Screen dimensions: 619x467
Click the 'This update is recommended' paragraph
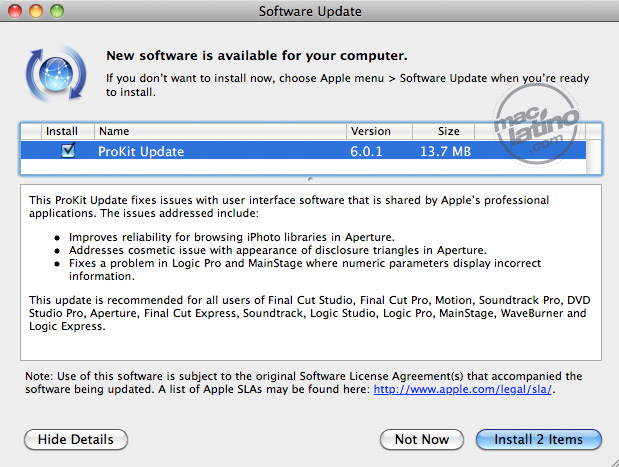pos(310,313)
